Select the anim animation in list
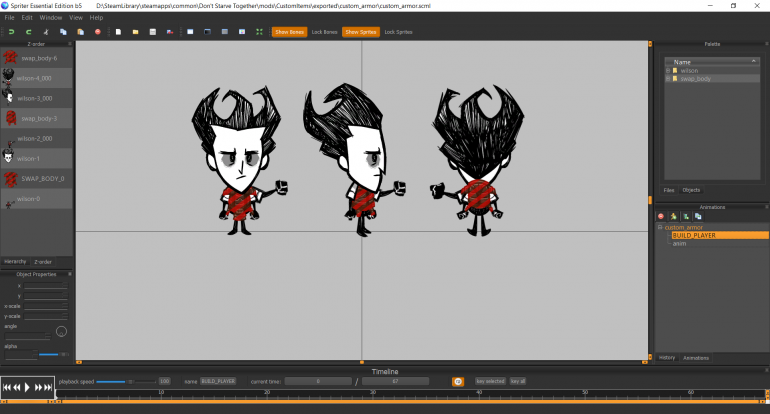 point(679,242)
